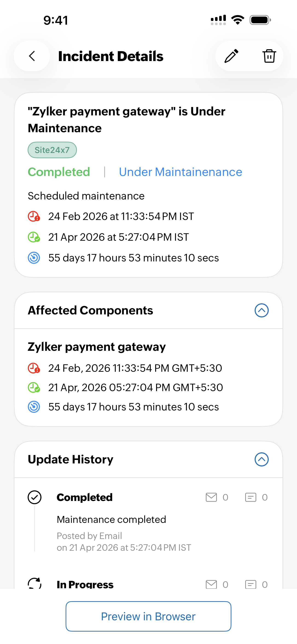Tap the blue duration timer icon in summary card
This screenshot has height=644, width=297.
(34, 258)
